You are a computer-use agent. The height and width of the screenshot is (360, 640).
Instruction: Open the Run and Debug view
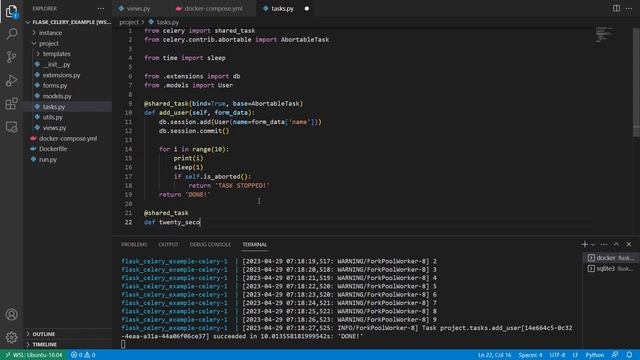[x=11, y=80]
